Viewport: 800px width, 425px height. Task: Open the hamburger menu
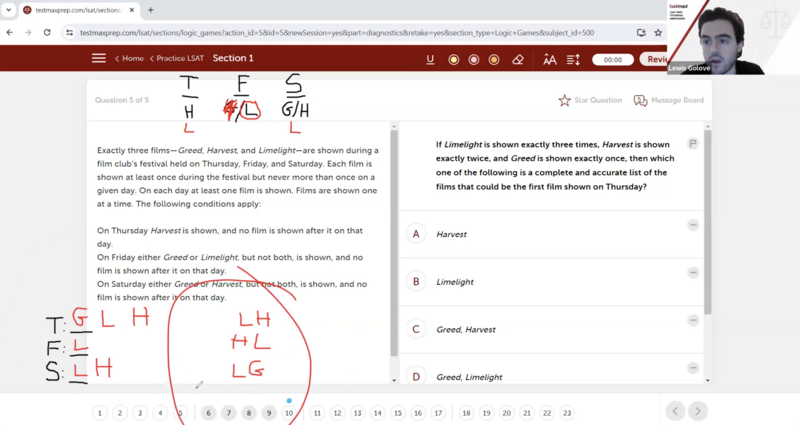[99, 59]
